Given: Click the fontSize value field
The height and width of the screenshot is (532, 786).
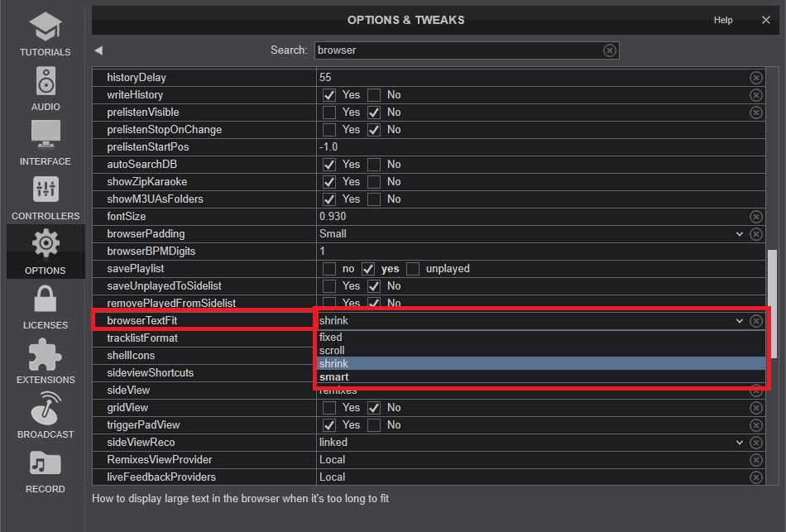Looking at the screenshot, I should [530, 217].
